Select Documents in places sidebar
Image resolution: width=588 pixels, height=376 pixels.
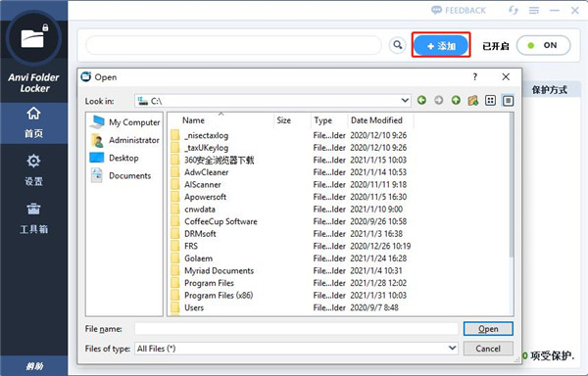pyautogui.click(x=121, y=175)
